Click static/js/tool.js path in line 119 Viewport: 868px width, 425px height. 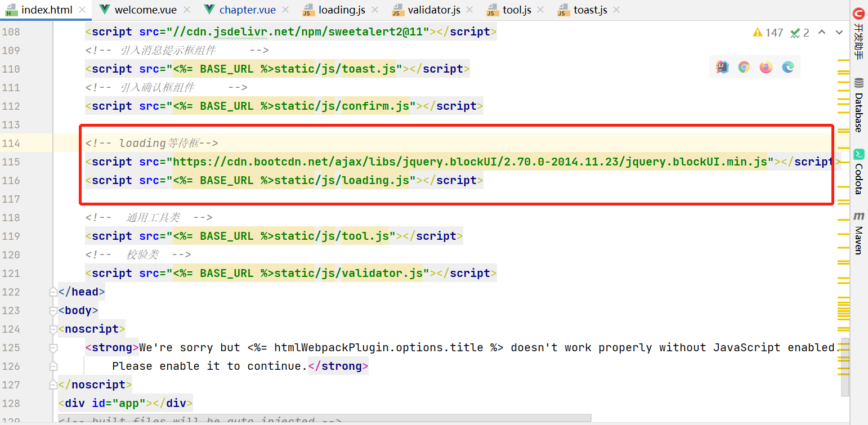(332, 236)
